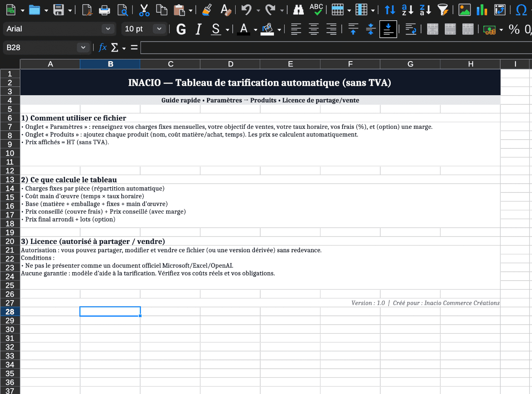Apply AutoFilter using the funnel icon
This screenshot has width=532, height=394.
(443, 10)
